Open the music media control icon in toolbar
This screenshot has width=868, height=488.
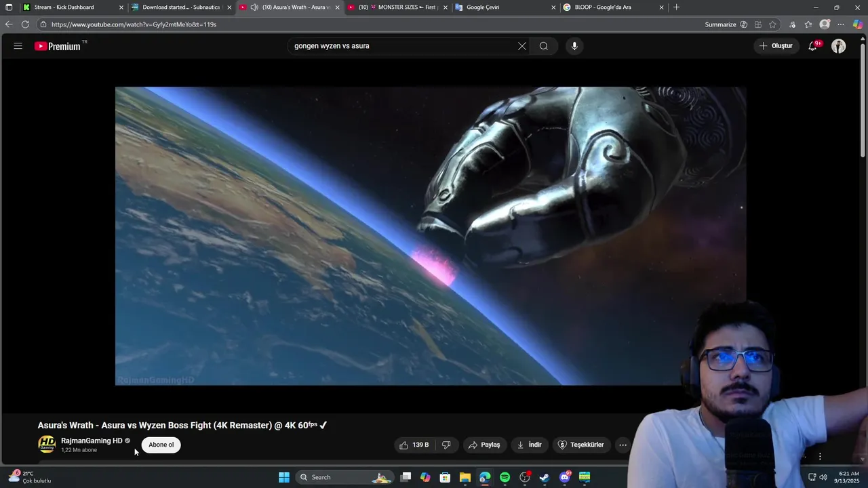pos(792,24)
